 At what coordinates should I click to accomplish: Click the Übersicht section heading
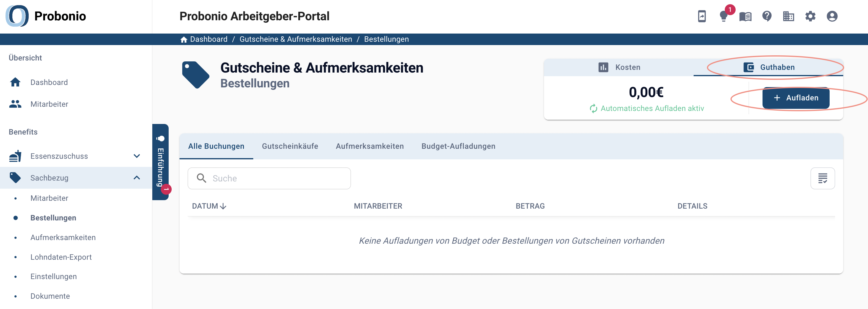[x=25, y=58]
